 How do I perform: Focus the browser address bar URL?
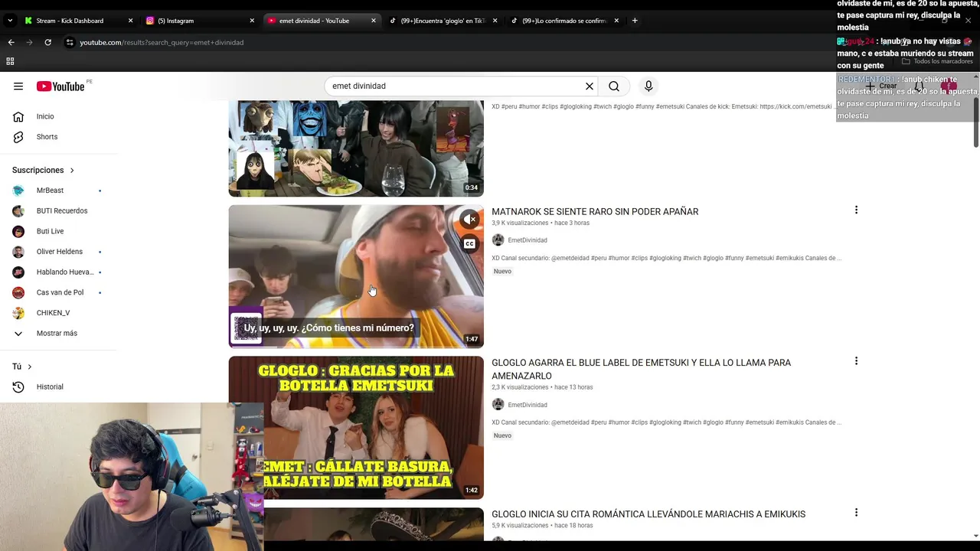click(x=162, y=42)
